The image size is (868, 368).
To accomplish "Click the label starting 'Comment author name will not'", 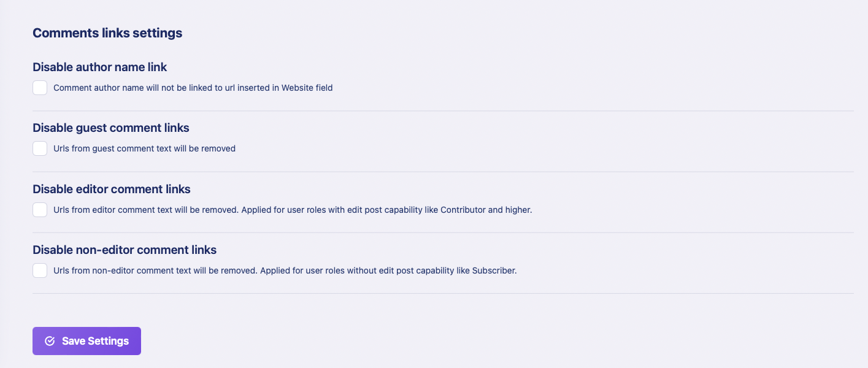I will pos(193,88).
